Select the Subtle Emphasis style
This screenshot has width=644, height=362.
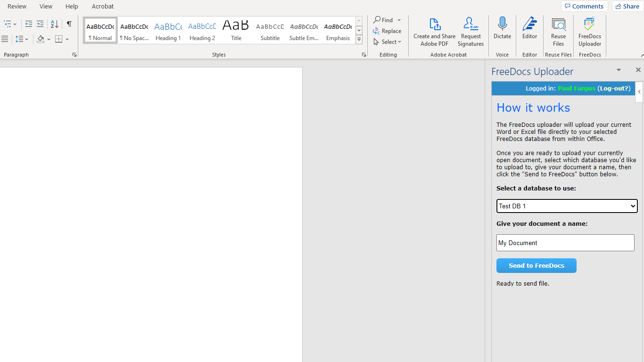click(x=304, y=30)
